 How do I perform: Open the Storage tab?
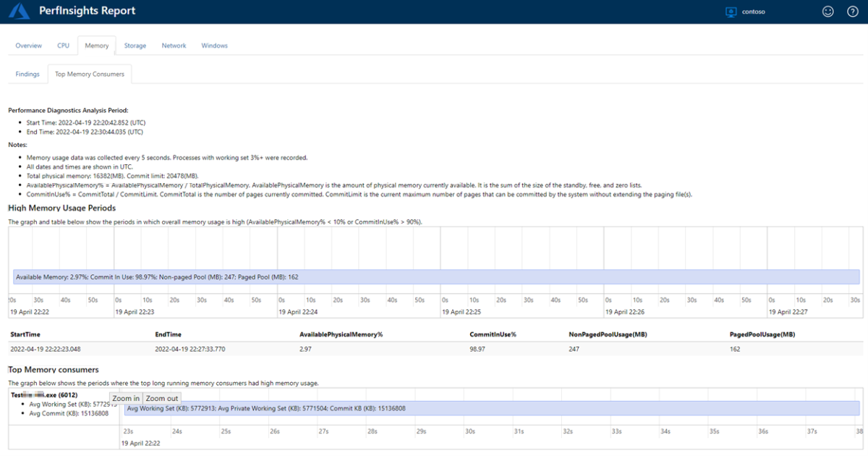tap(135, 46)
